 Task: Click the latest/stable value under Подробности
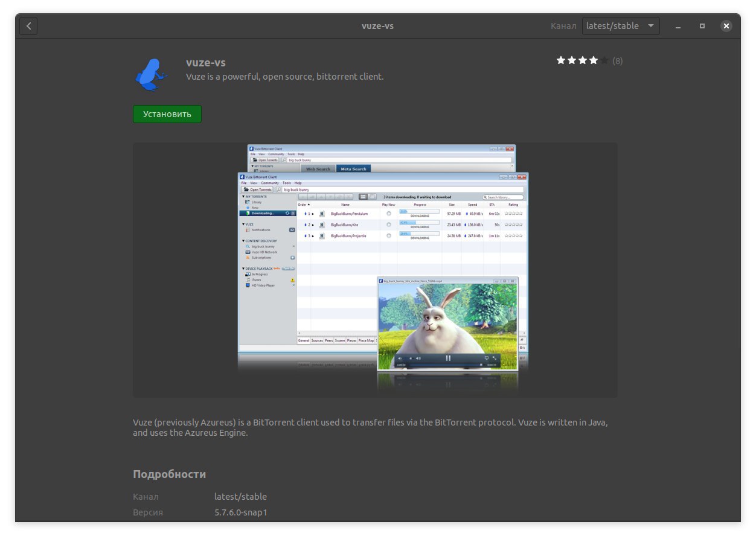click(240, 497)
